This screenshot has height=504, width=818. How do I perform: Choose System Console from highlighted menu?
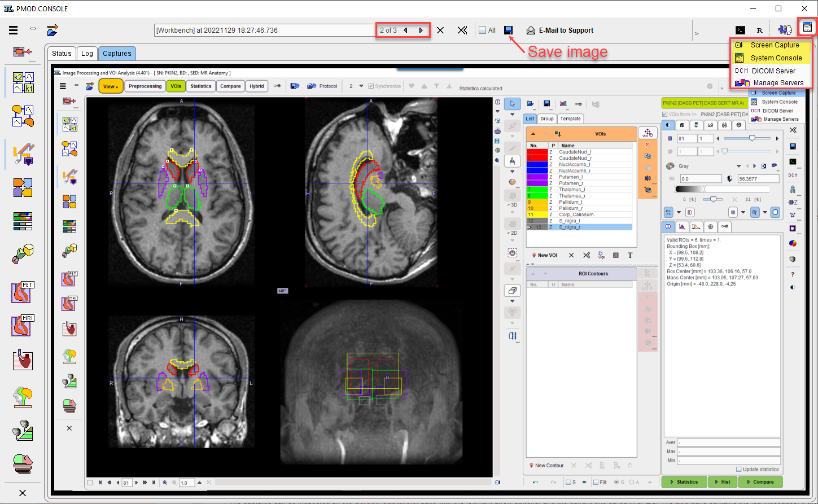771,58
